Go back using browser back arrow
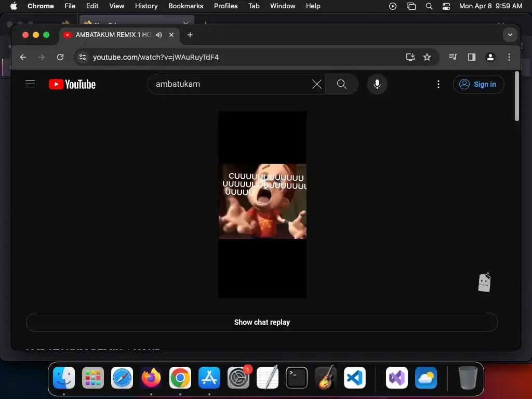Image resolution: width=532 pixels, height=399 pixels. 23,57
